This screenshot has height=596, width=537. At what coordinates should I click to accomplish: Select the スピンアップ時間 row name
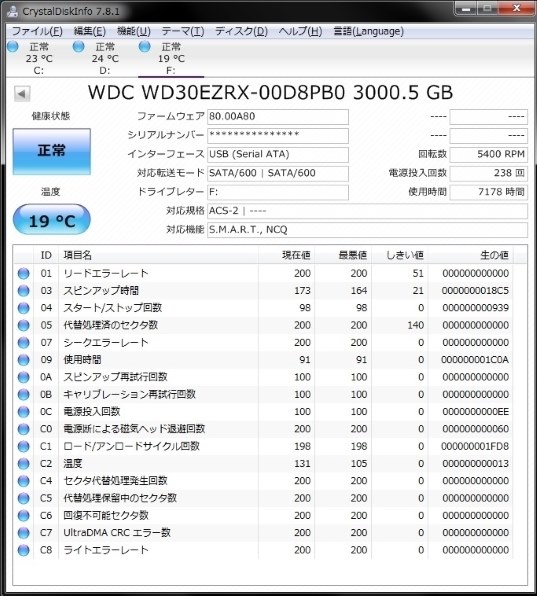coord(101,291)
